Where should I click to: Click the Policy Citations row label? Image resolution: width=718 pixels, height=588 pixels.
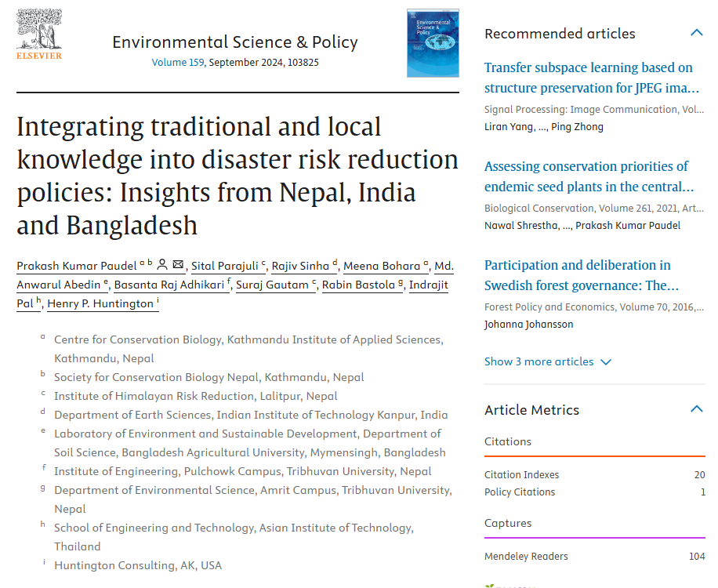(520, 492)
